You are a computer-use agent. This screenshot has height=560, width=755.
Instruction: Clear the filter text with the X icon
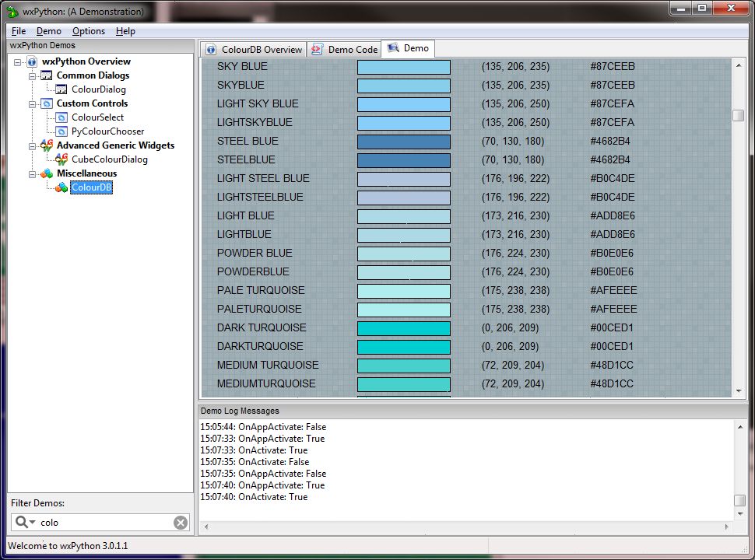click(x=181, y=523)
